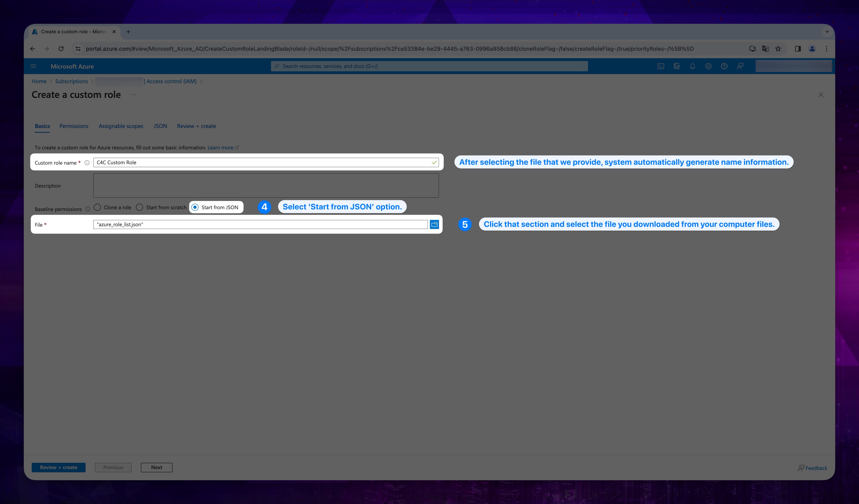Click the Next button
This screenshot has width=859, height=504.
pos(157,467)
